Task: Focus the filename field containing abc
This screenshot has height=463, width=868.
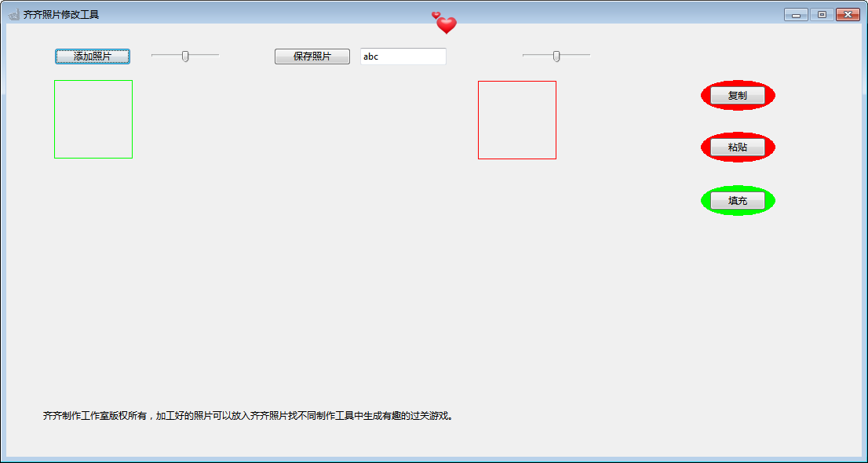Action: [x=403, y=57]
